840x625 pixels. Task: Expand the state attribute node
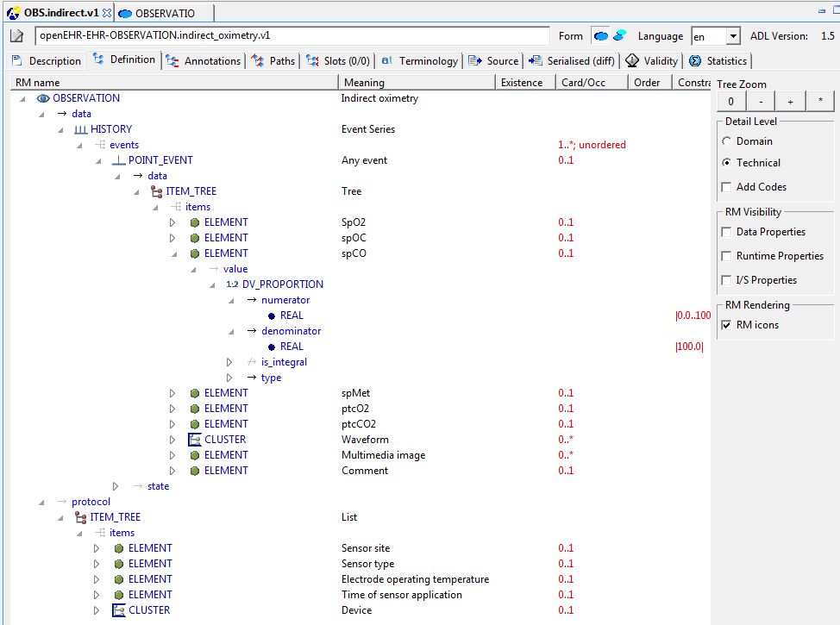point(116,487)
